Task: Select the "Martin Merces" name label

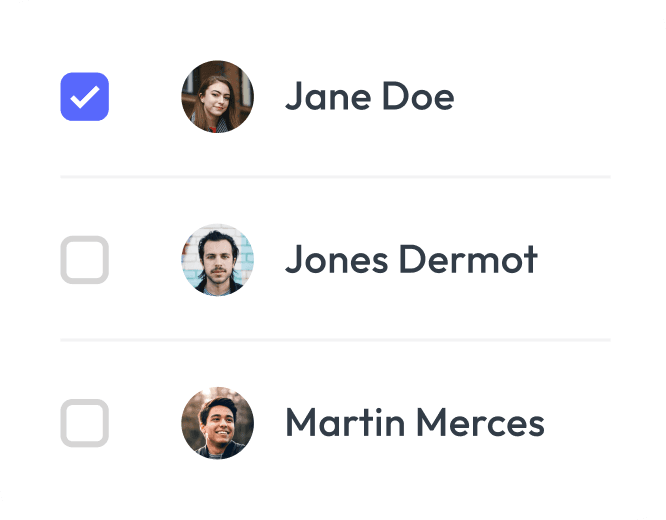Action: click(414, 423)
